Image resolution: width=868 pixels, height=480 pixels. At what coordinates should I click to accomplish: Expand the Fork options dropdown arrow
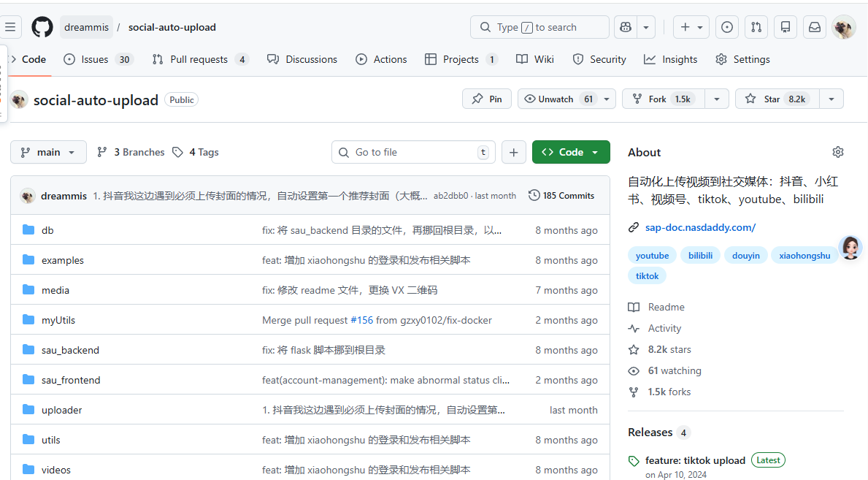pos(717,99)
